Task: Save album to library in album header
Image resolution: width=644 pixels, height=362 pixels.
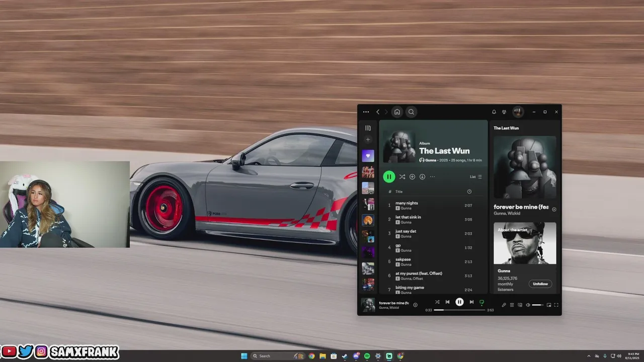Action: [x=412, y=176]
